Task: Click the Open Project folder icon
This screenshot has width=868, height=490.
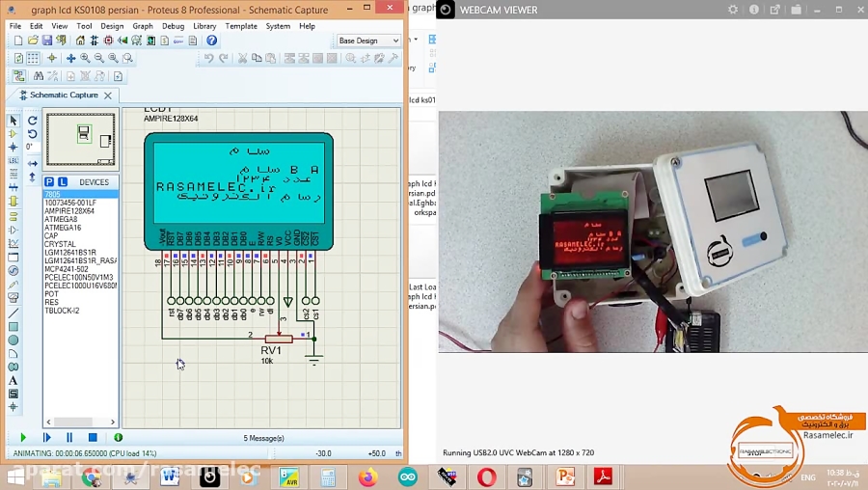Action: pos(33,41)
